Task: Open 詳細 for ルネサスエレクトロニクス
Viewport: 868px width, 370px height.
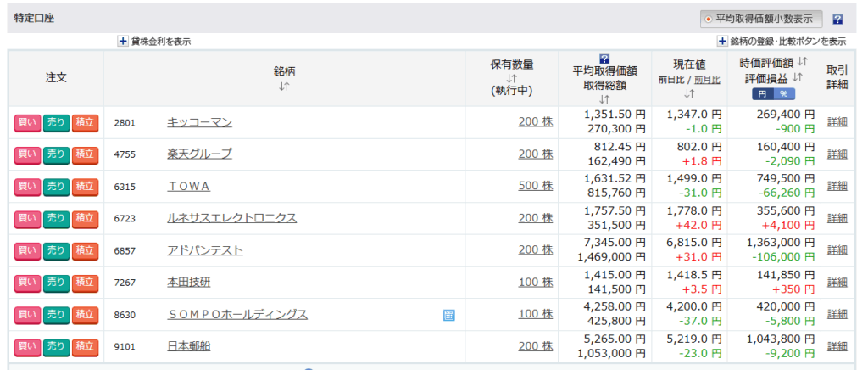Action: (837, 218)
